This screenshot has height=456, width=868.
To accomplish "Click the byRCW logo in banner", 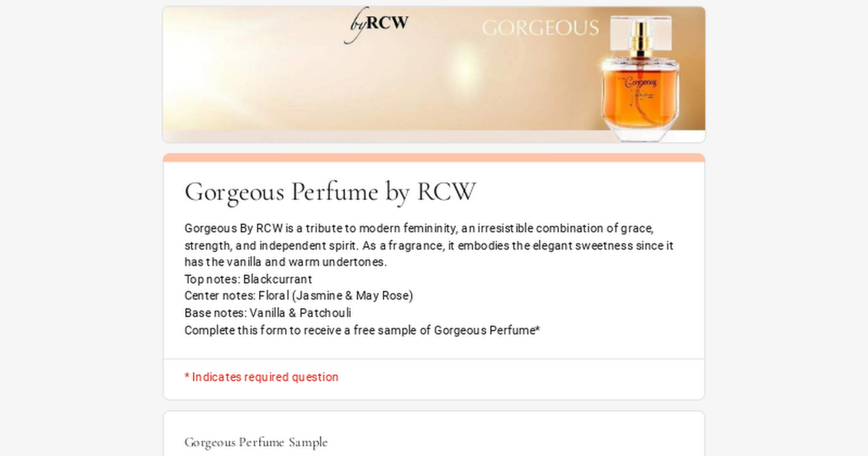I will [x=376, y=25].
